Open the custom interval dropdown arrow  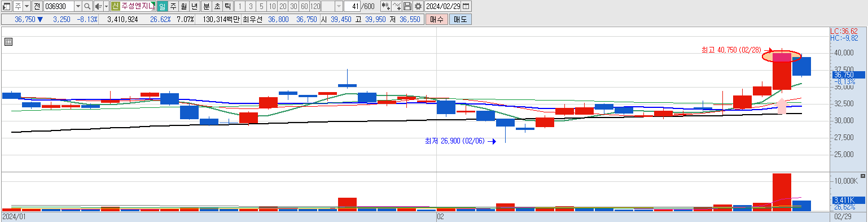[x=339, y=7]
